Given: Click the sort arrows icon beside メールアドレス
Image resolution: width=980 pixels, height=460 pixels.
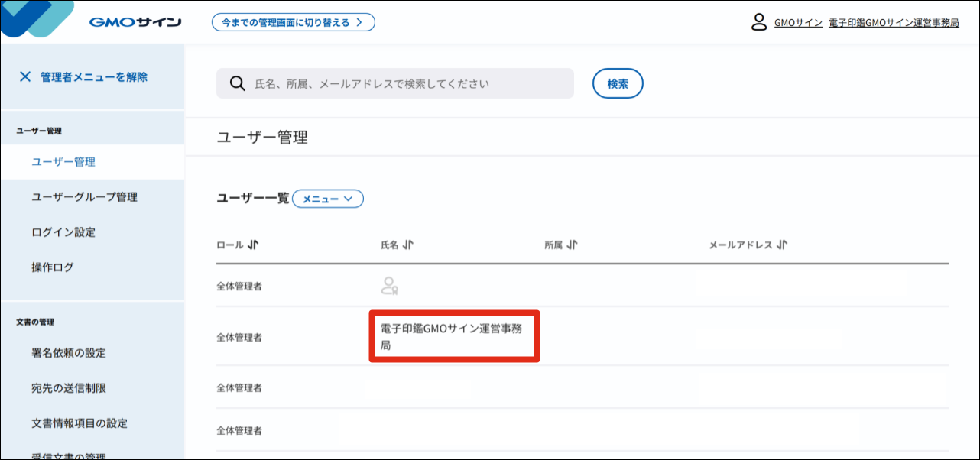Looking at the screenshot, I should (780, 245).
